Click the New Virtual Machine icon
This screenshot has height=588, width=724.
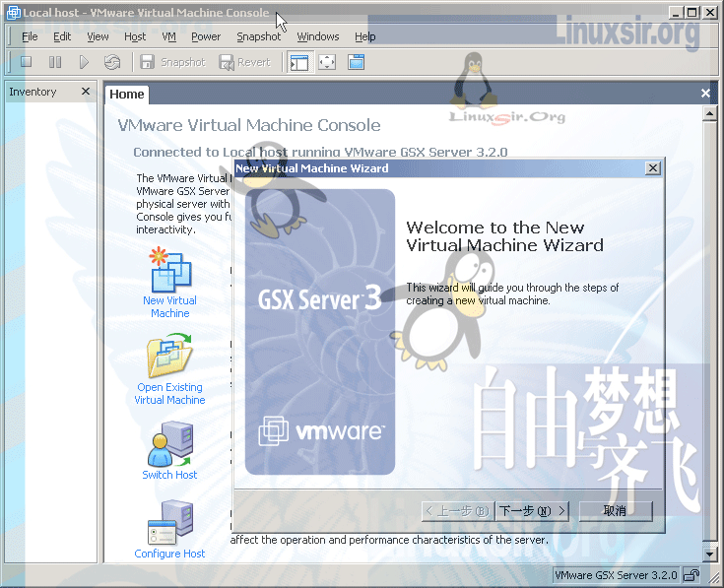[169, 269]
